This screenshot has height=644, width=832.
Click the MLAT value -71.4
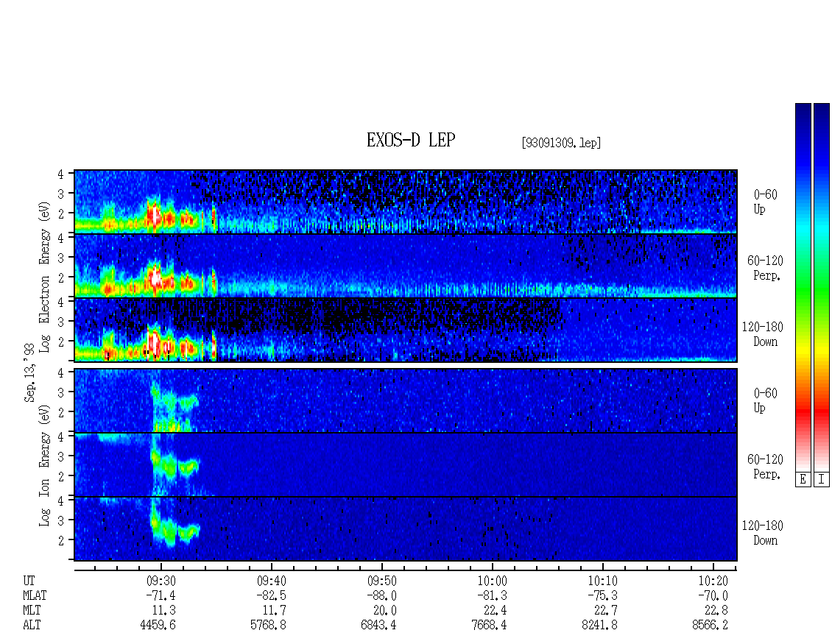coord(161,595)
